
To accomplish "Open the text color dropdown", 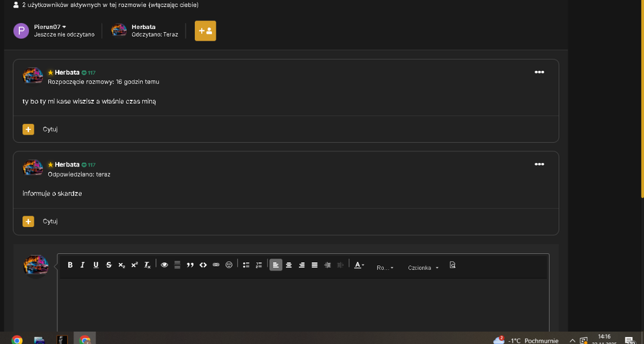I will point(359,265).
